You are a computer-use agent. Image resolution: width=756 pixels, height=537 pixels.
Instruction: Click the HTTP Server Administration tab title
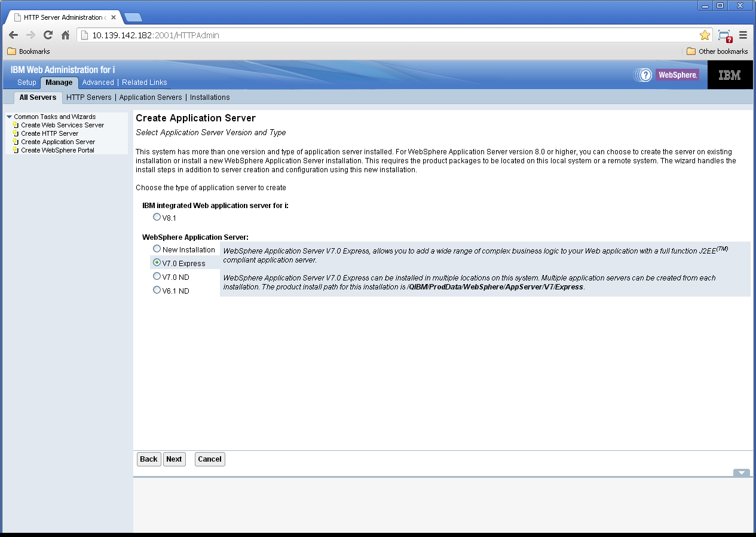tap(64, 17)
